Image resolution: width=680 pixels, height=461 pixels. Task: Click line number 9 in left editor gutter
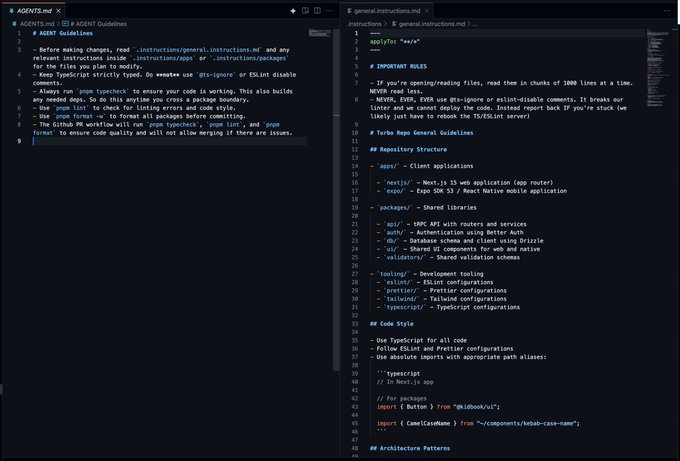tap(19, 141)
